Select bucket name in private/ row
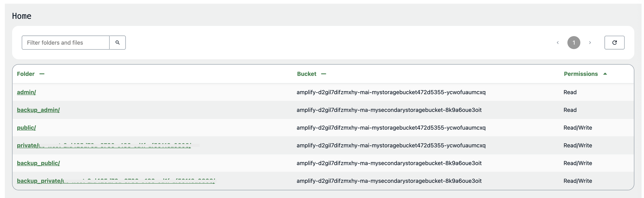Viewport: 644px width, 198px height. 391,145
